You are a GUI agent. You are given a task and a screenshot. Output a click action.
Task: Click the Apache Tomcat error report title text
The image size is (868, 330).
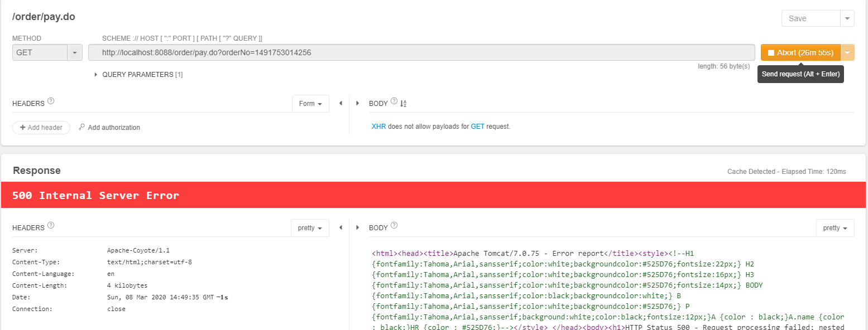tap(528, 253)
